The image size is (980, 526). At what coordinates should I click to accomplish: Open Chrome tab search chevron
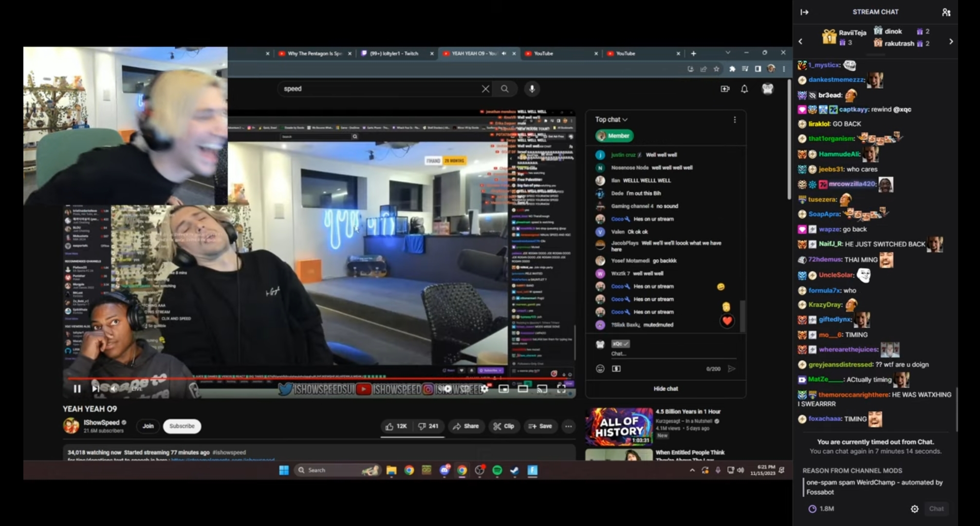[728, 53]
